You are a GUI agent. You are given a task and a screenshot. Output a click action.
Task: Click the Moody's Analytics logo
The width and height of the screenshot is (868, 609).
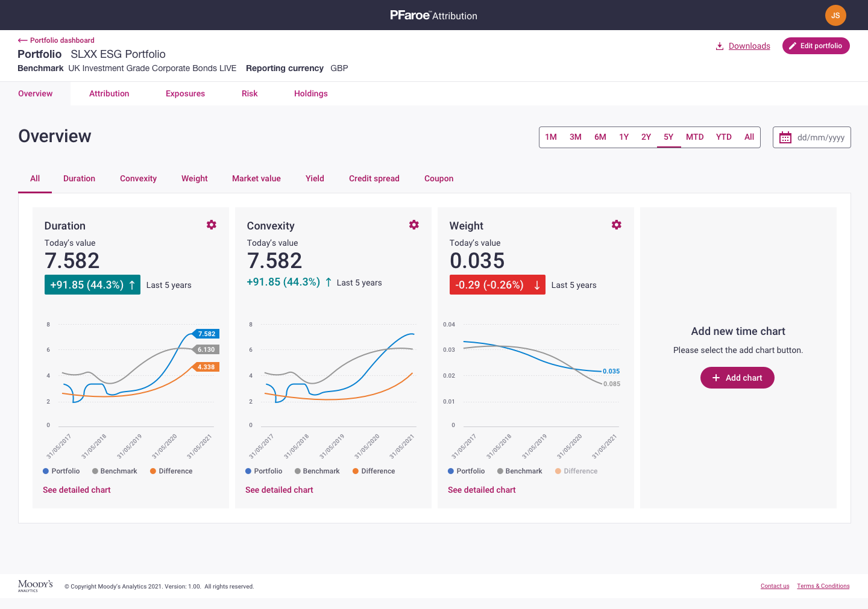pyautogui.click(x=36, y=586)
